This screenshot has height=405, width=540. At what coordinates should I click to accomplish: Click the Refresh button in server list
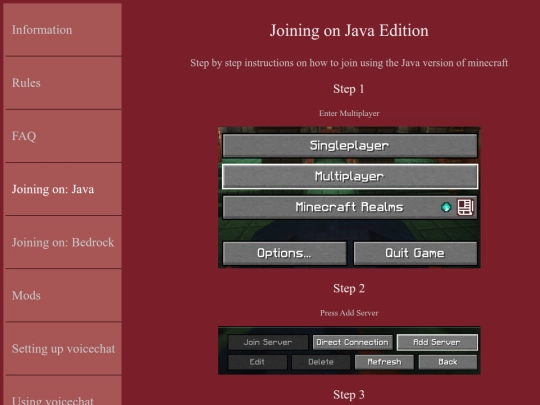point(384,362)
